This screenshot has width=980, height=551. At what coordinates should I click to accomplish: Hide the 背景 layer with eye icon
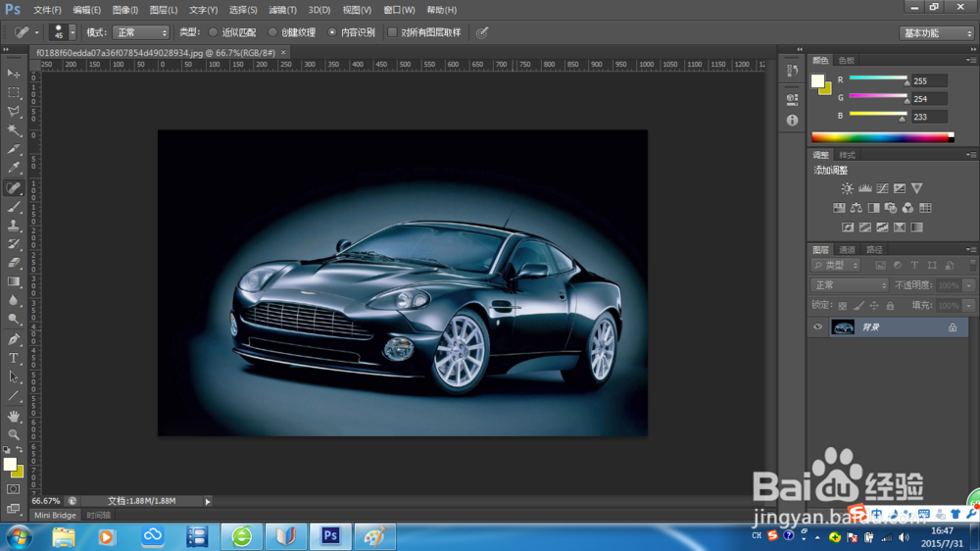pyautogui.click(x=817, y=327)
